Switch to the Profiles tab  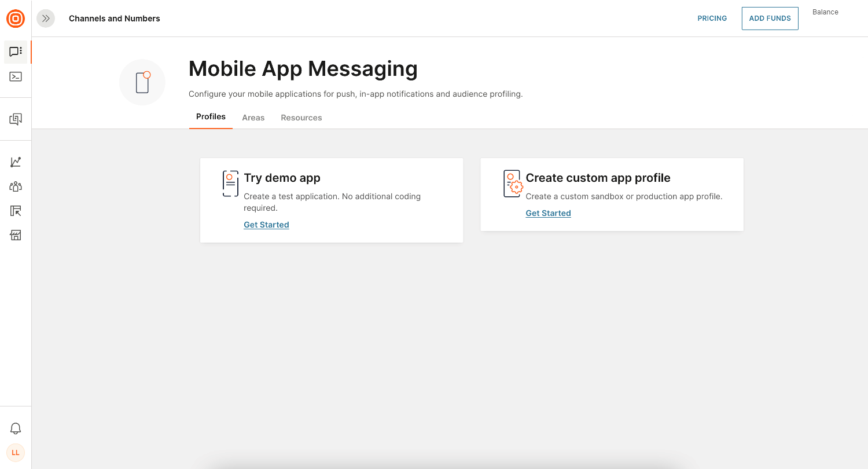[x=211, y=117]
